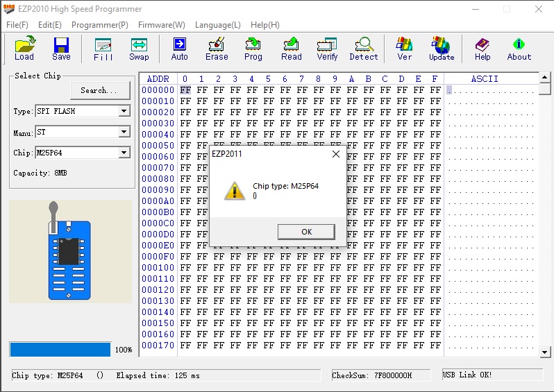Click column F header in hex view
The height and width of the screenshot is (392, 554).
point(435,79)
